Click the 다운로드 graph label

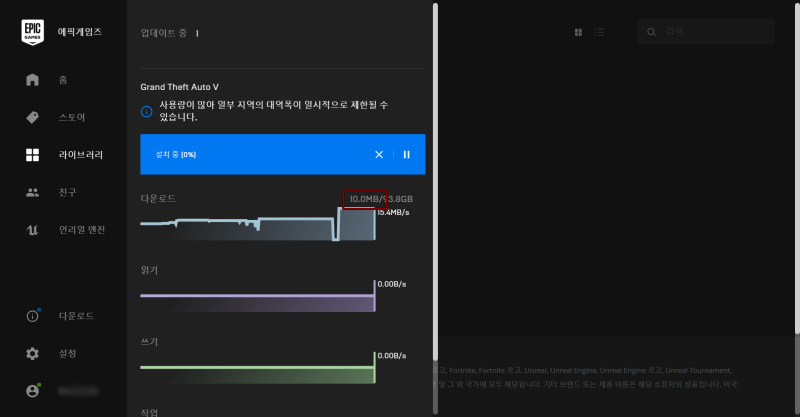tap(158, 199)
